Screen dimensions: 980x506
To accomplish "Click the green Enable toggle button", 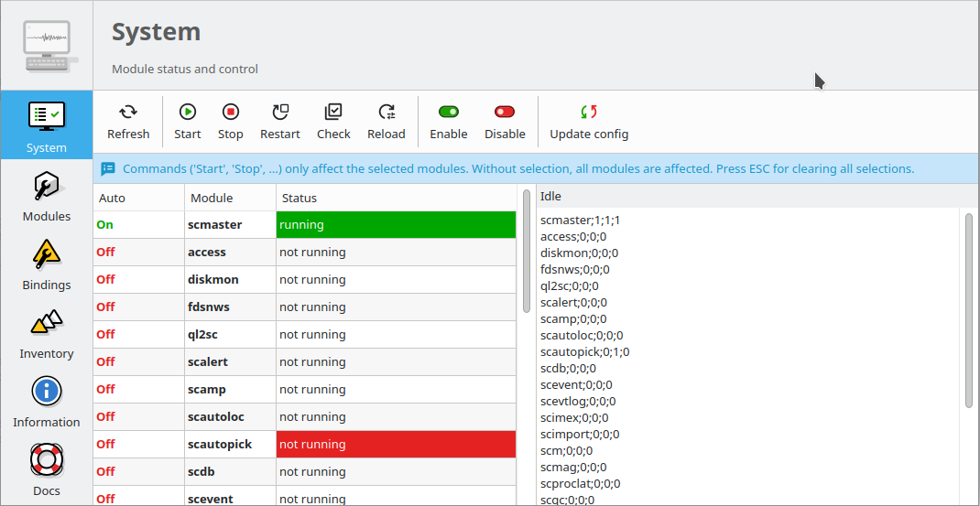I will pyautogui.click(x=449, y=113).
